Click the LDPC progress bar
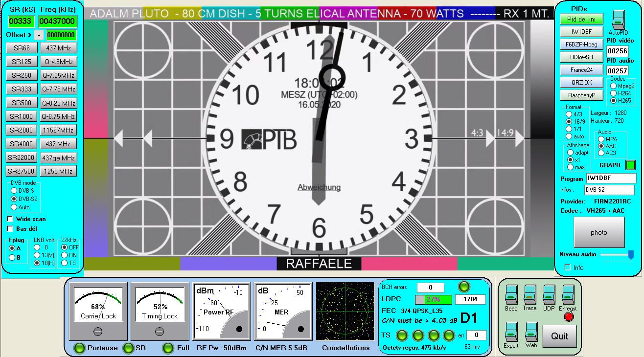The width and height of the screenshot is (644, 357). pos(433,299)
